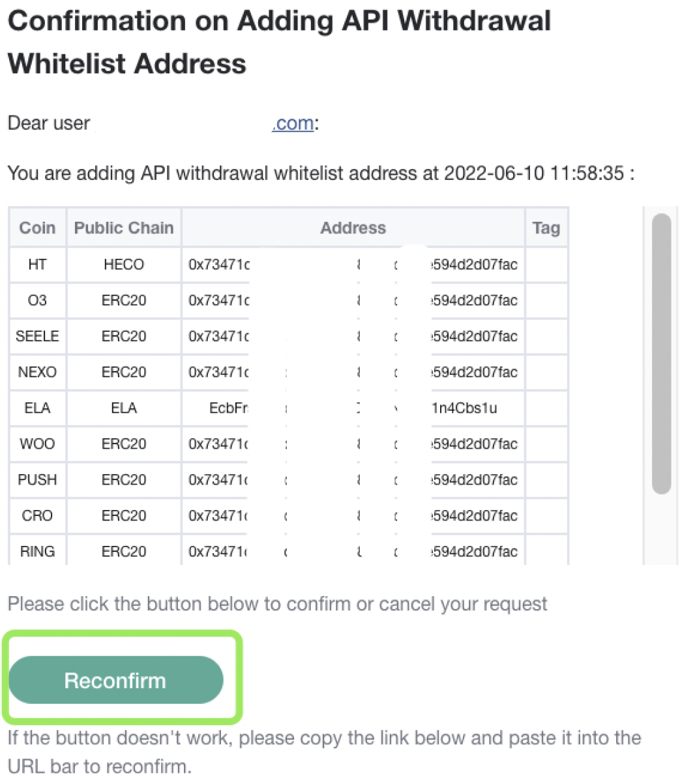Select the O3 coin row cell
This screenshot has width=695, height=784.
pos(37,300)
